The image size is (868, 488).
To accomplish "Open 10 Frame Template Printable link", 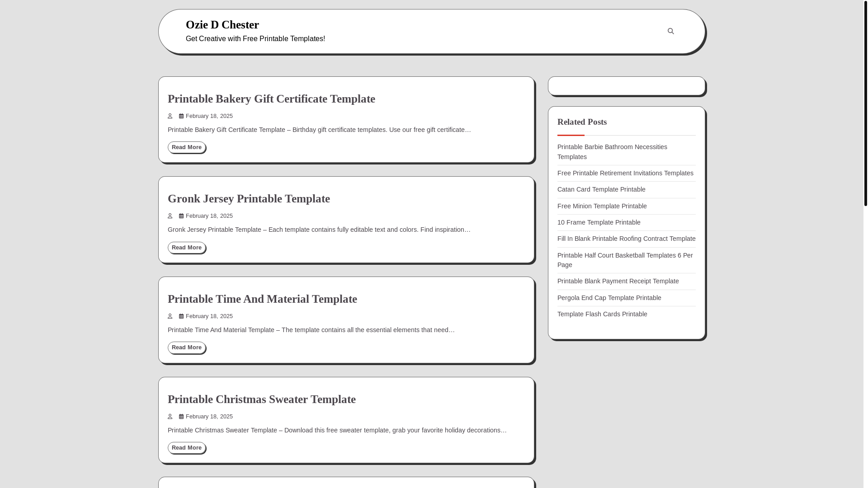I will 599,222.
